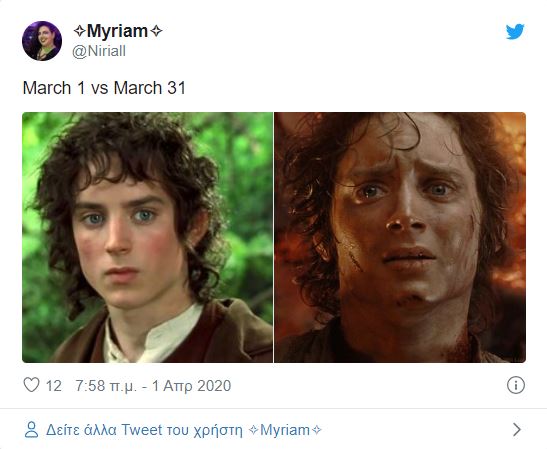Open the tweet timestamp 7:58 π.μ. - 1 Απρ 2020

[153, 386]
